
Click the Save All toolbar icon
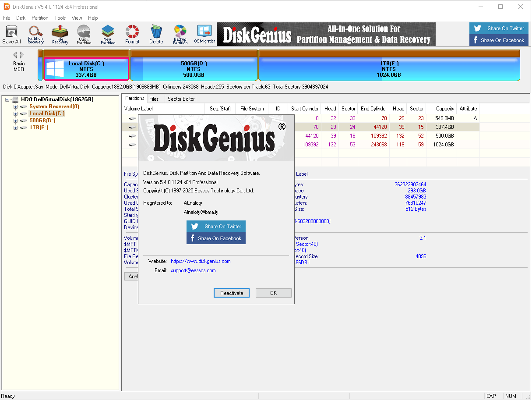(x=11, y=35)
